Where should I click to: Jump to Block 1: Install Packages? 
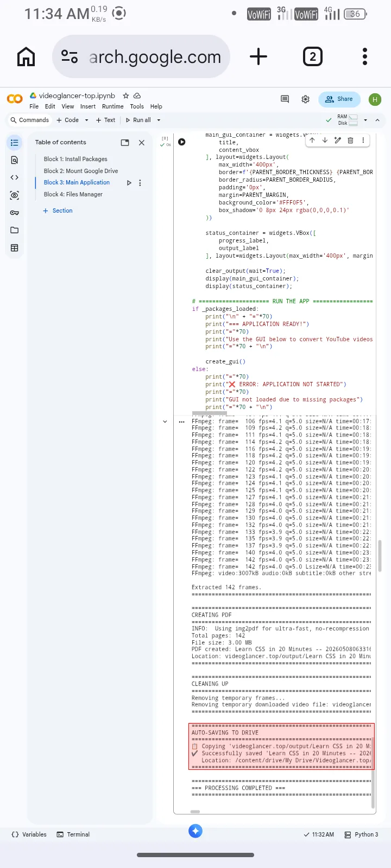coord(75,159)
